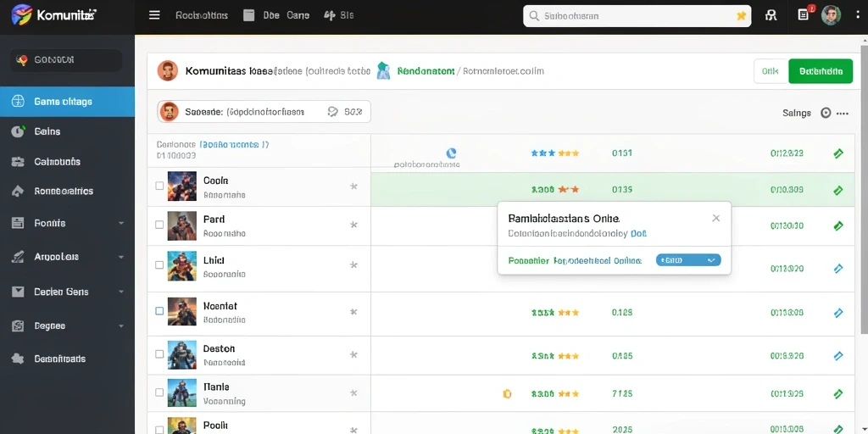Viewport: 868px width, 434px height.
Task: Expand the Decien Gens sidebar section
Action: tap(120, 292)
